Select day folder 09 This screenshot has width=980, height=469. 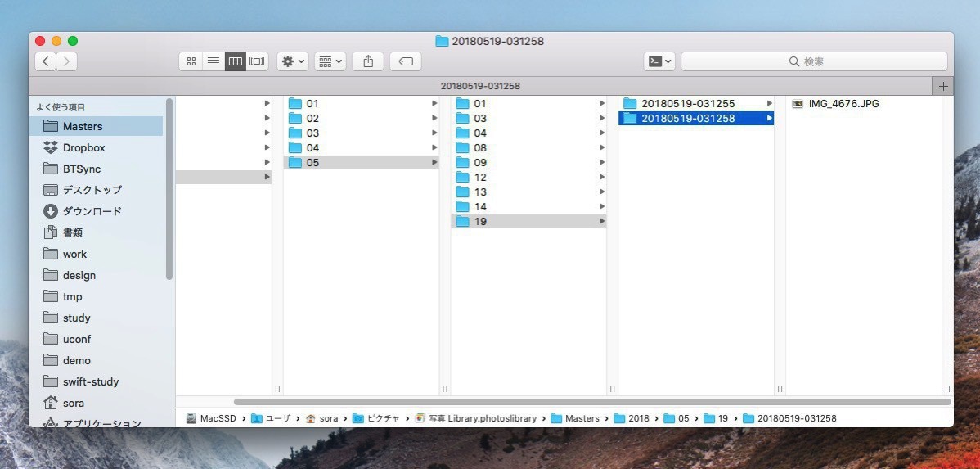528,163
